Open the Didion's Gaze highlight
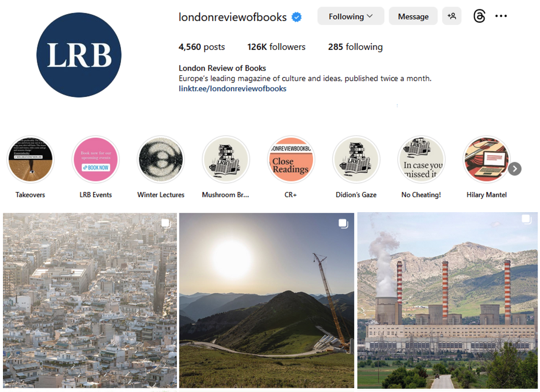The image size is (540, 392). tap(356, 159)
